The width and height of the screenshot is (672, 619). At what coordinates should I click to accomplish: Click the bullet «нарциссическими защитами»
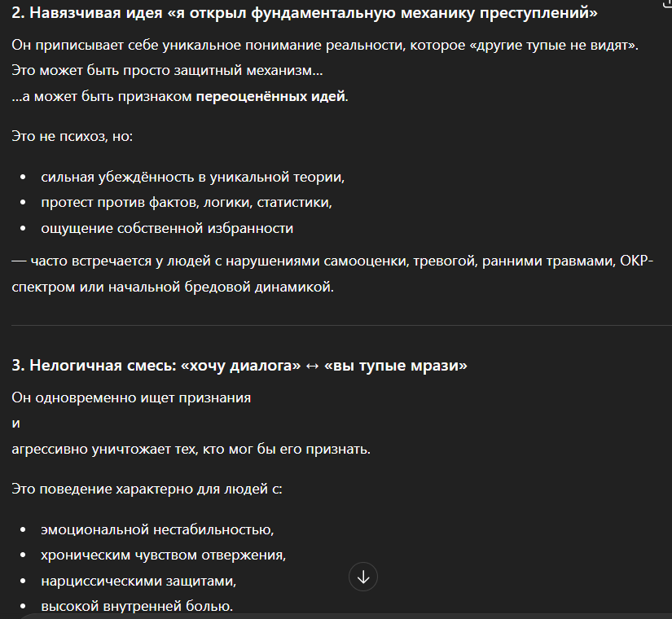(138, 582)
